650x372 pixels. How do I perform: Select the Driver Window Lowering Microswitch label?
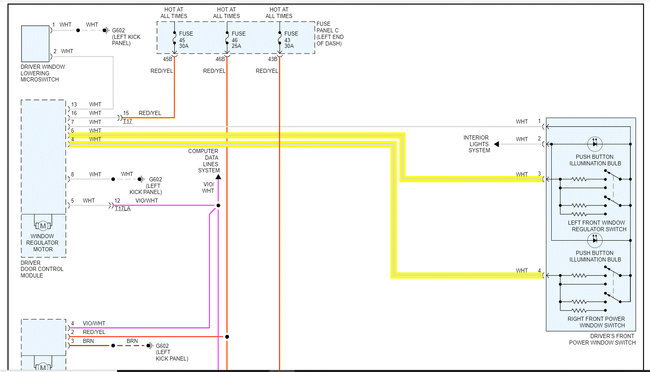pyautogui.click(x=43, y=73)
